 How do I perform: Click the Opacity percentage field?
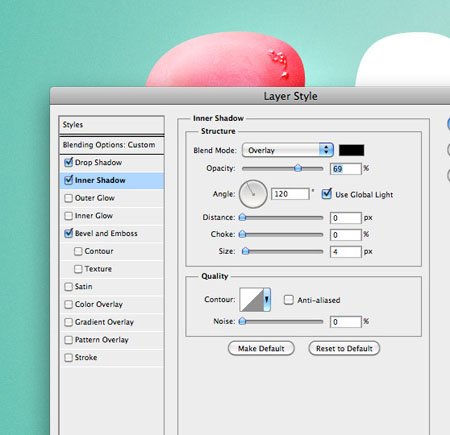(345, 169)
